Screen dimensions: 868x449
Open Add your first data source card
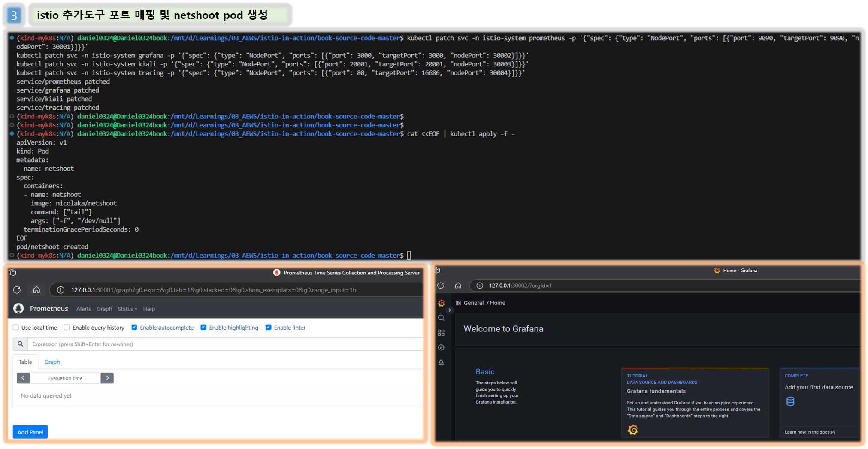tap(819, 403)
